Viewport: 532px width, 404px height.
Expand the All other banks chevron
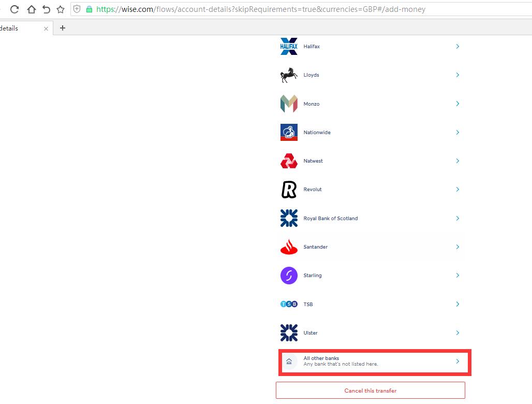click(457, 361)
